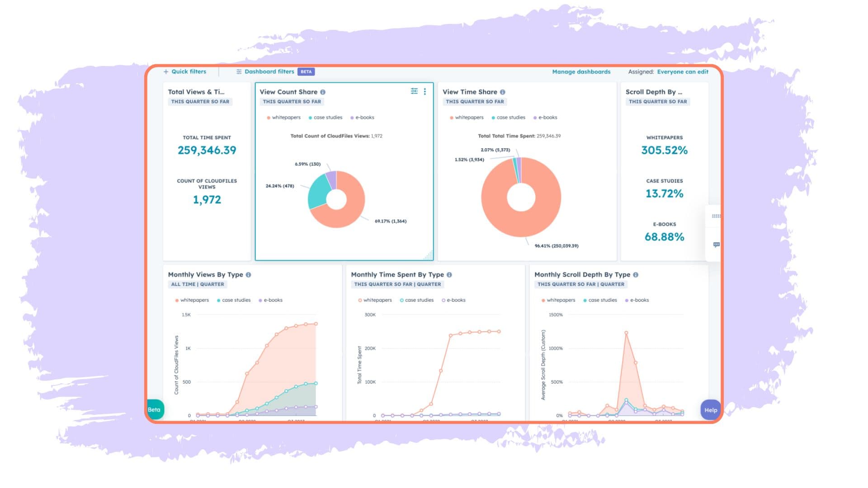Click the teal case studies segment in the donut chart
Viewport: 868px width, 488px height.
pos(316,192)
